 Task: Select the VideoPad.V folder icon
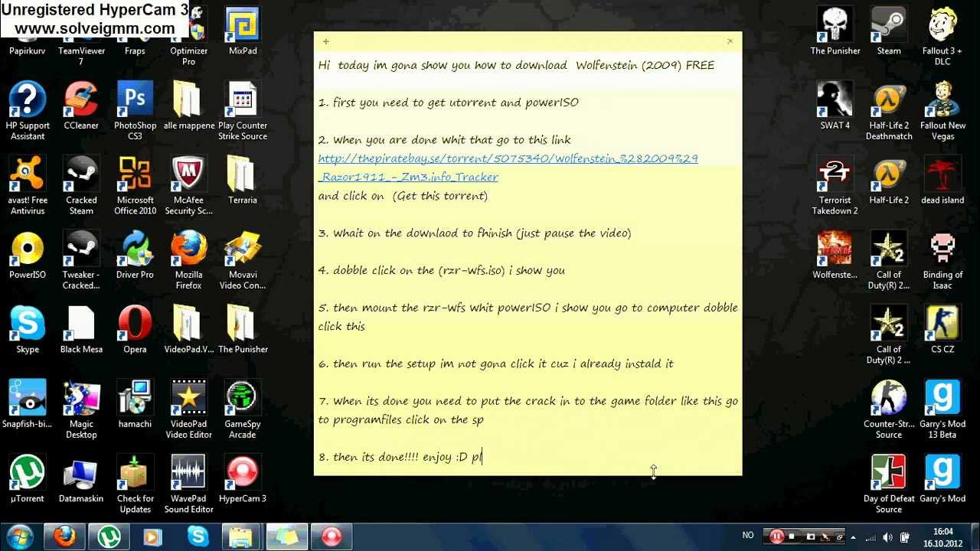tap(188, 330)
